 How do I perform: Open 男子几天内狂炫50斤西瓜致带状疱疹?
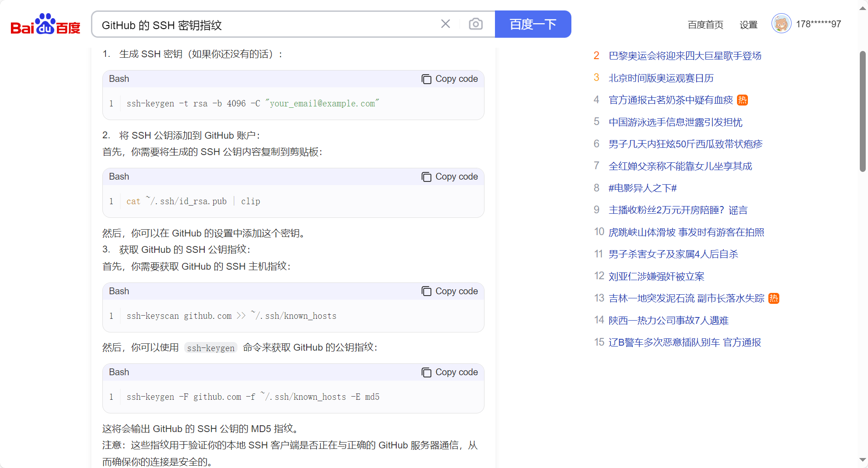(685, 144)
